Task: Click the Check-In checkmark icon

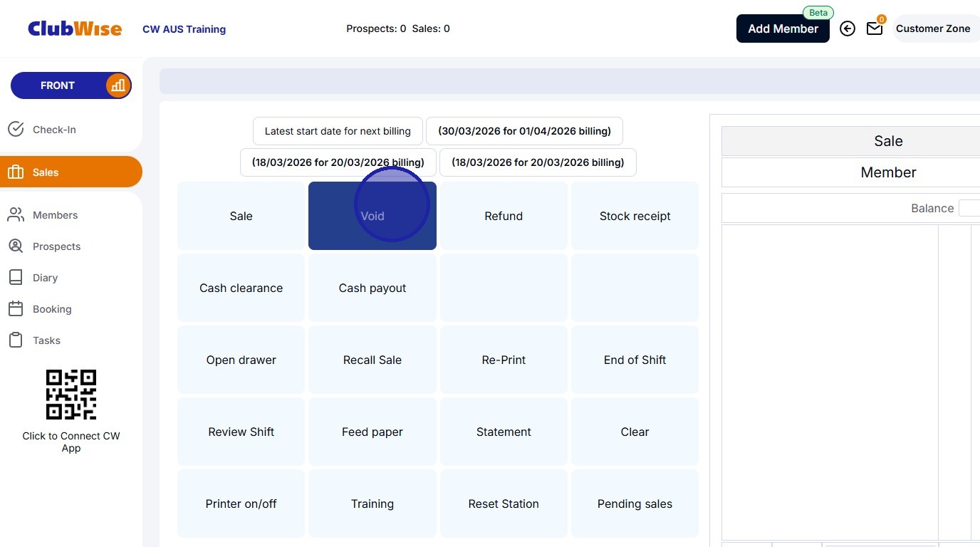Action: 16,129
